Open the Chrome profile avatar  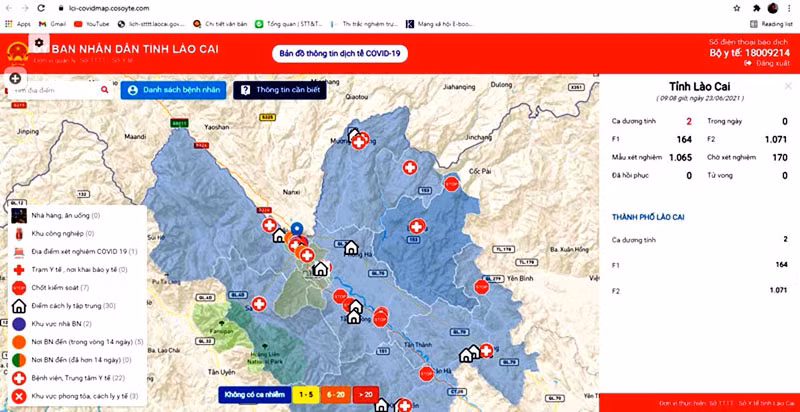tap(773, 8)
